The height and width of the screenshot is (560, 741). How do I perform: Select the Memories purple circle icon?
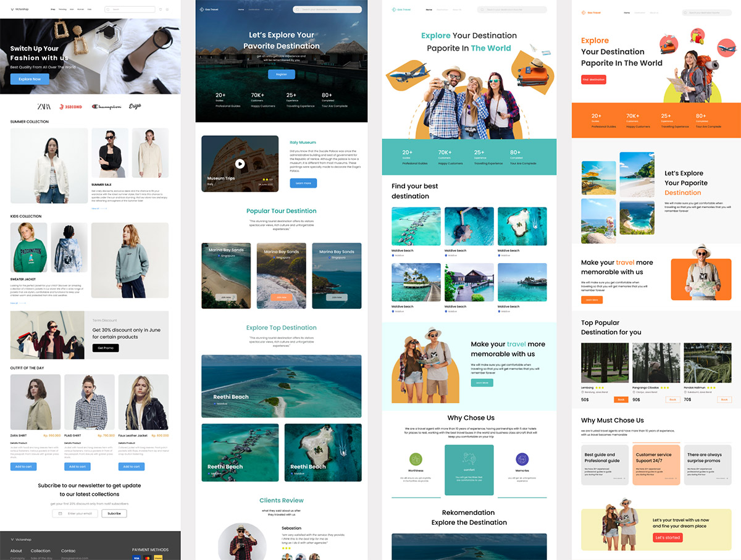pos(522,459)
